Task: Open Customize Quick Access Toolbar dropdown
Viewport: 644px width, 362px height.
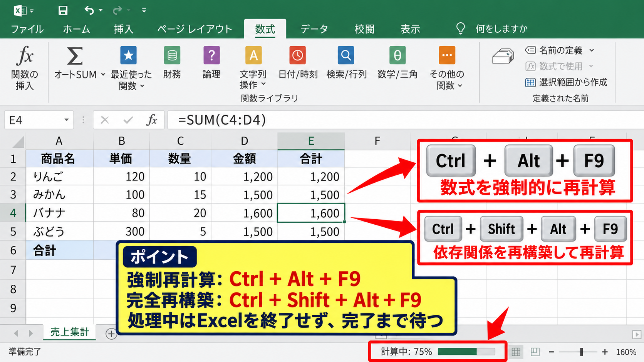Action: (x=144, y=10)
